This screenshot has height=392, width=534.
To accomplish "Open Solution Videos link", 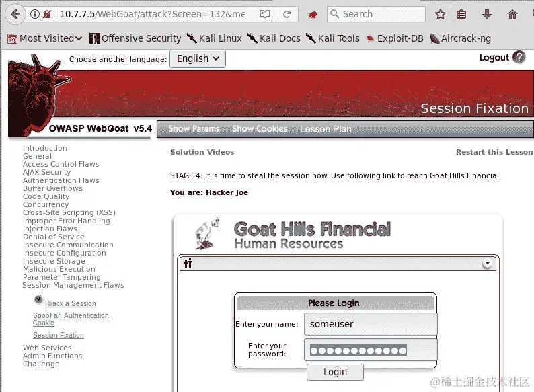I will pyautogui.click(x=202, y=152).
